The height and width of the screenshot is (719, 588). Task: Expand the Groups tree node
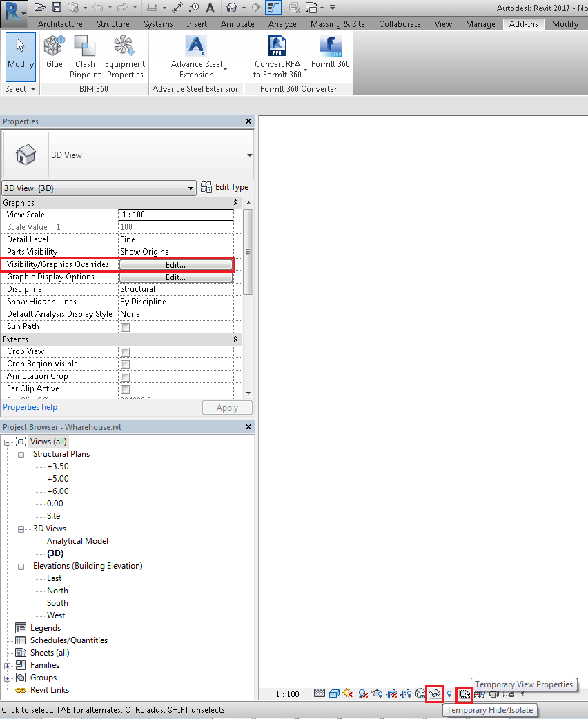[8, 678]
